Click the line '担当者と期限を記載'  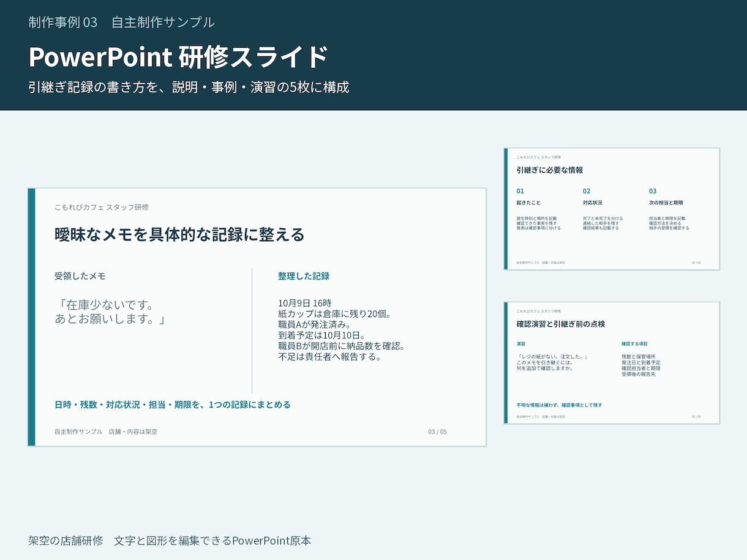[x=667, y=218]
